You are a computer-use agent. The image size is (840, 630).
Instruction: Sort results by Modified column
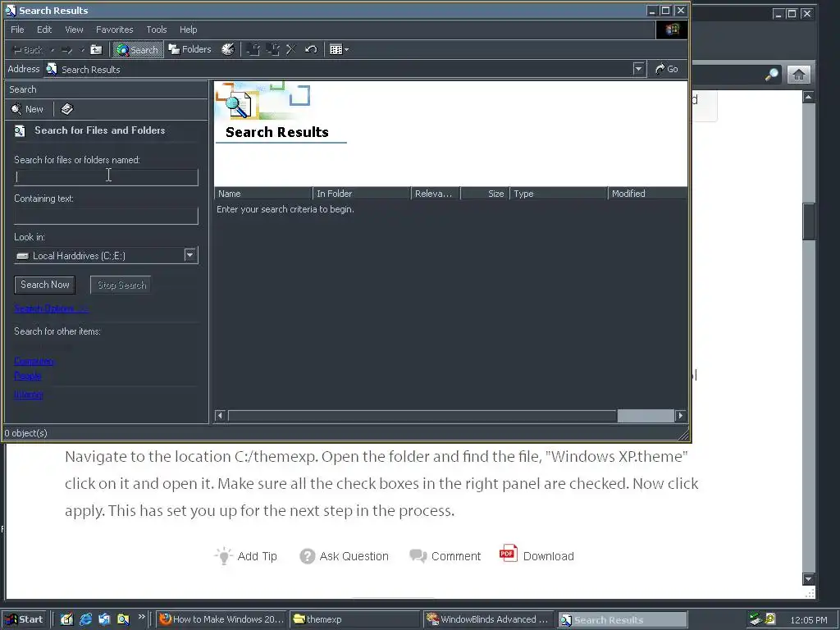648,194
